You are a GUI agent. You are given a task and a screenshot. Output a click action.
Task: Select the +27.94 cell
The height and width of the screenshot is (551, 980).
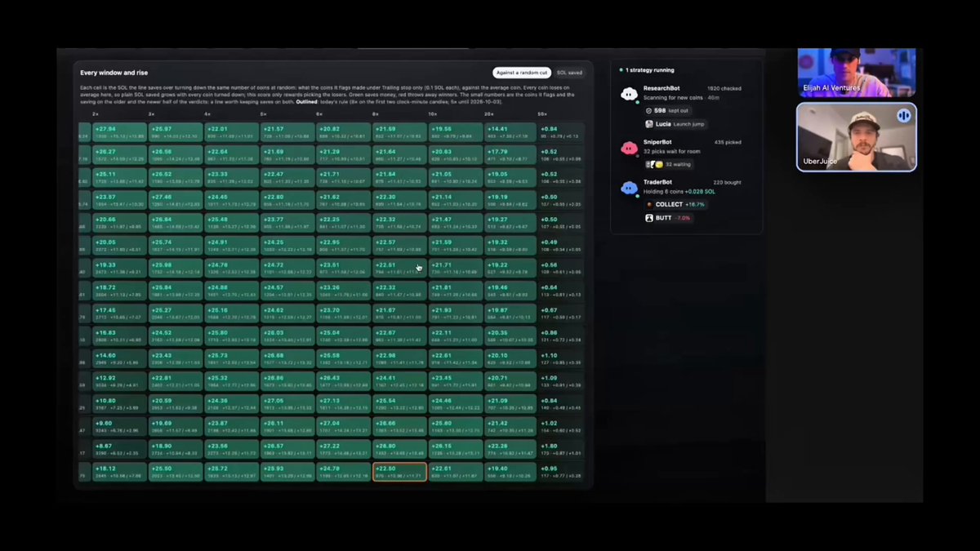pos(119,132)
